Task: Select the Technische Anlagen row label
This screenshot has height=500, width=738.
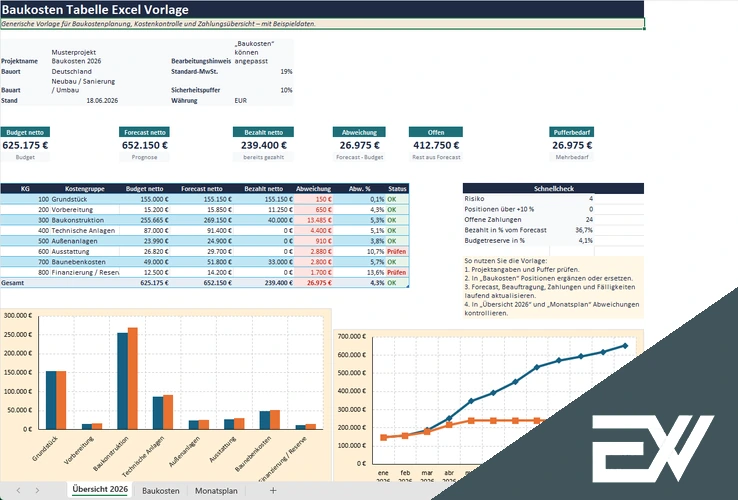Action: (83, 231)
